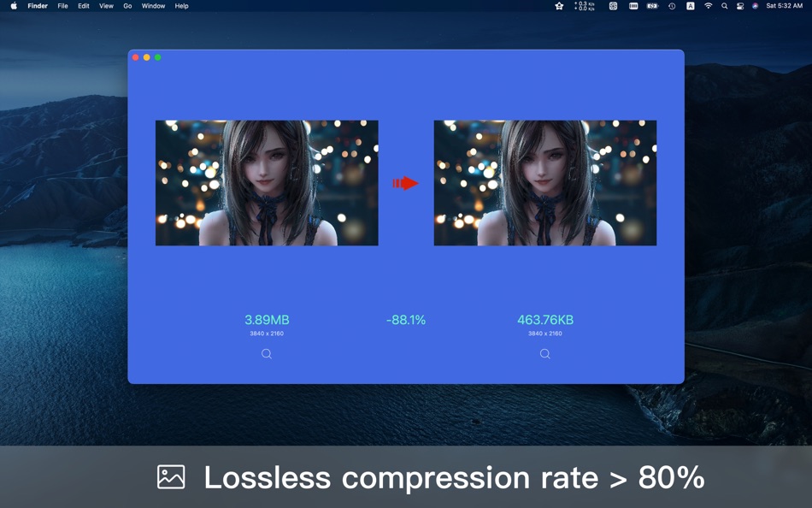Open the Window menu

coord(153,6)
